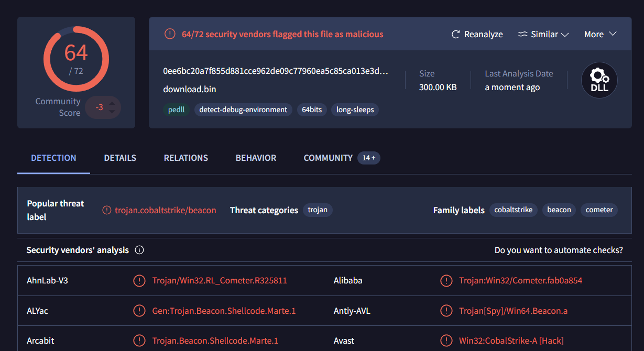Click Arcabit's Trojan.Beacon.Shellcode.Marte.1 detection

(x=215, y=341)
